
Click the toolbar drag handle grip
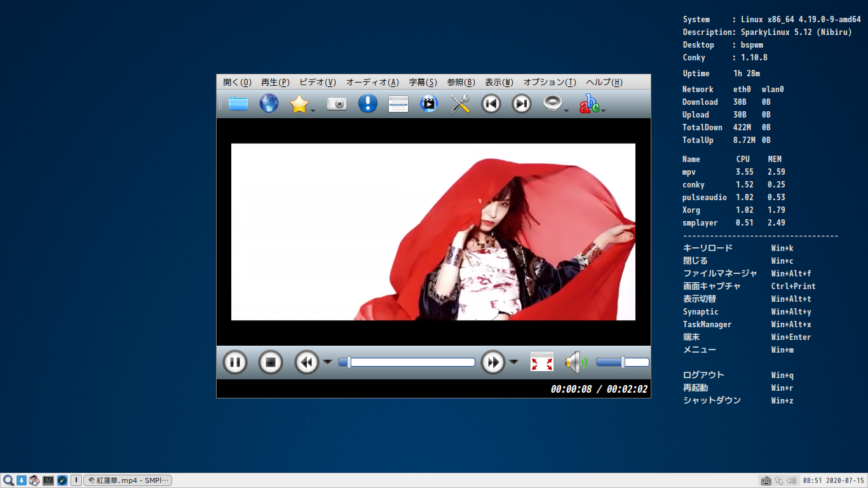point(220,104)
